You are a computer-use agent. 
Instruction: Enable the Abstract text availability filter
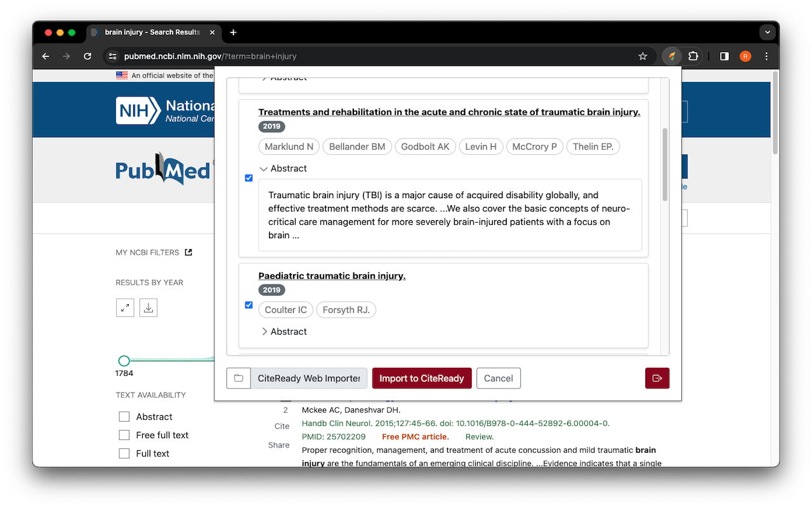point(124,417)
